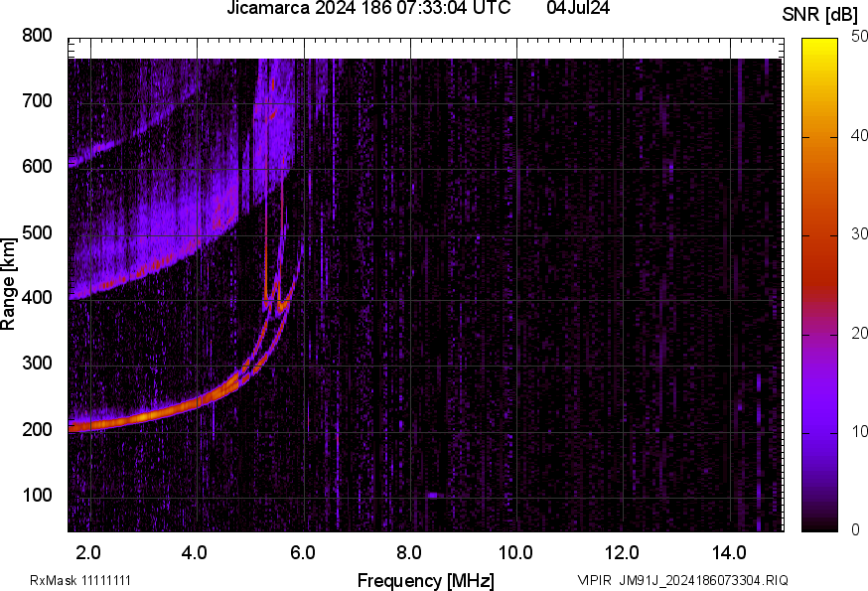Click the range tick label 800
The image size is (868, 591).
[37, 36]
